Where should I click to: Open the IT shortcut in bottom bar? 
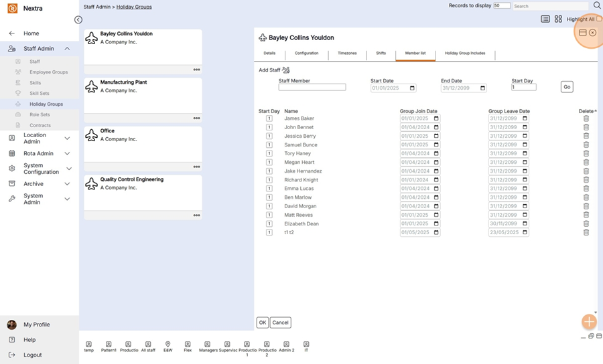[306, 347]
